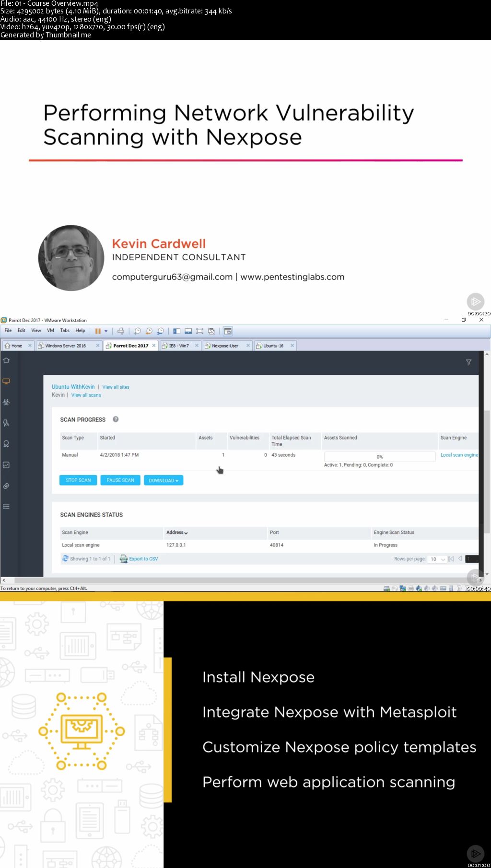Click the send Ctrl+Alt+Del toolbar icon
491x868 pixels.
(121, 331)
